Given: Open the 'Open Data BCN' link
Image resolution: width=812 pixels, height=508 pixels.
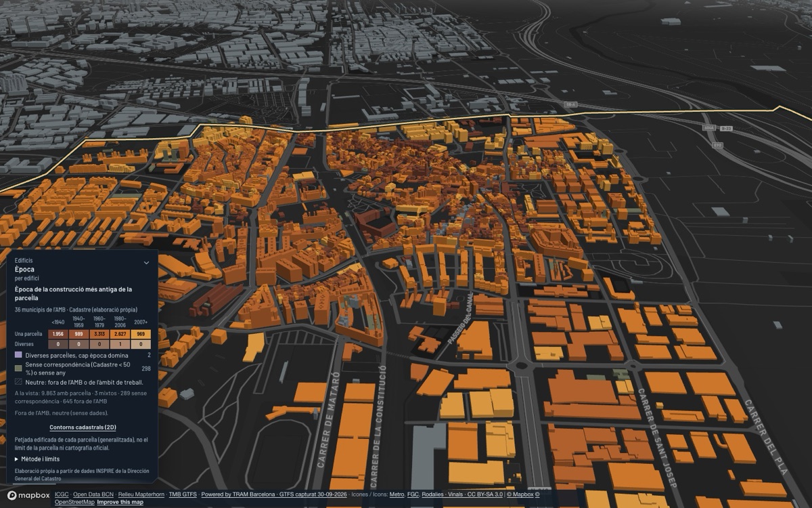Looking at the screenshot, I should click(93, 494).
